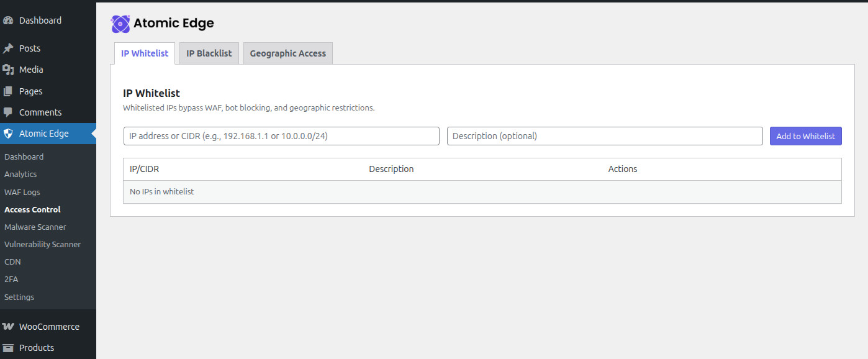Open the Analytics submenu link
The height and width of the screenshot is (359, 868).
[20, 174]
